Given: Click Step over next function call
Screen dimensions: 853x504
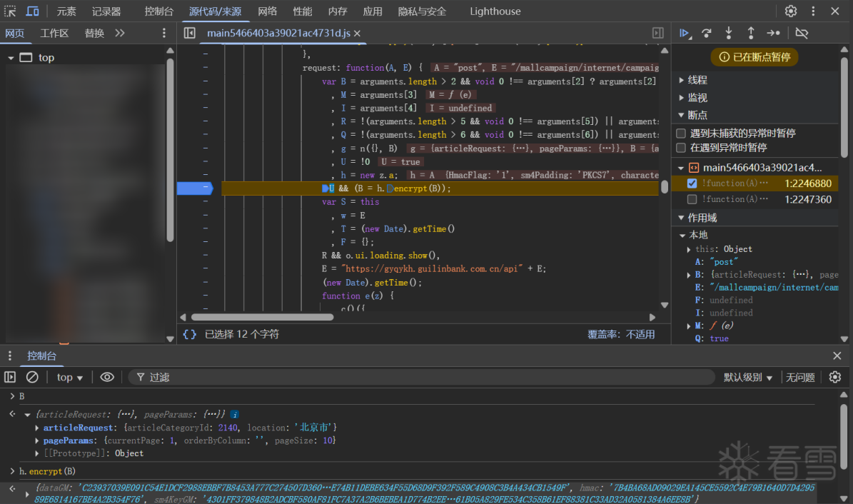Looking at the screenshot, I should (x=707, y=33).
